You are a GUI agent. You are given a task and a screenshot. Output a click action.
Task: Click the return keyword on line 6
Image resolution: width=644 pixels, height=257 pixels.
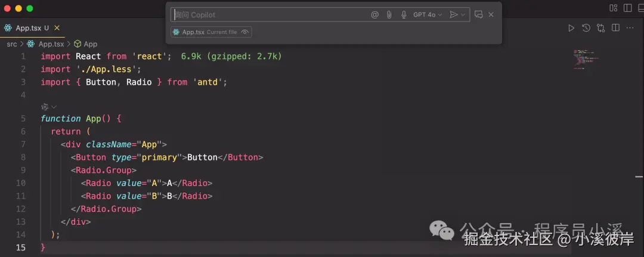pos(66,131)
